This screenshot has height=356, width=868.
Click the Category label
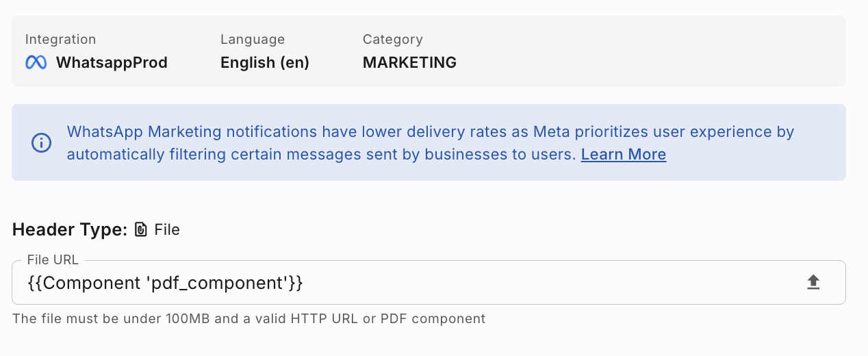point(392,39)
